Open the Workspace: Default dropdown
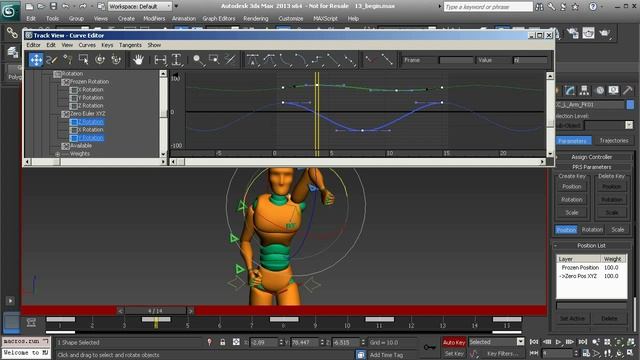 (x=140, y=7)
